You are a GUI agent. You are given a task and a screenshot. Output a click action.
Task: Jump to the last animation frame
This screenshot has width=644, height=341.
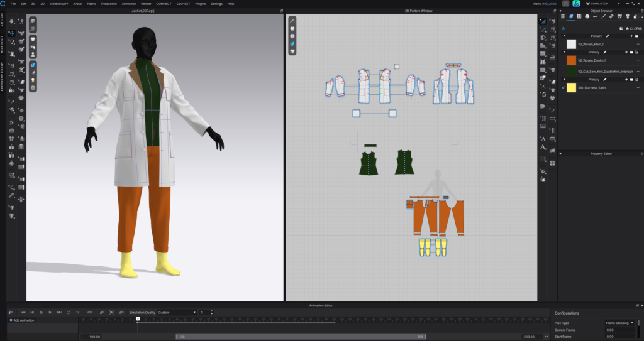(60, 313)
